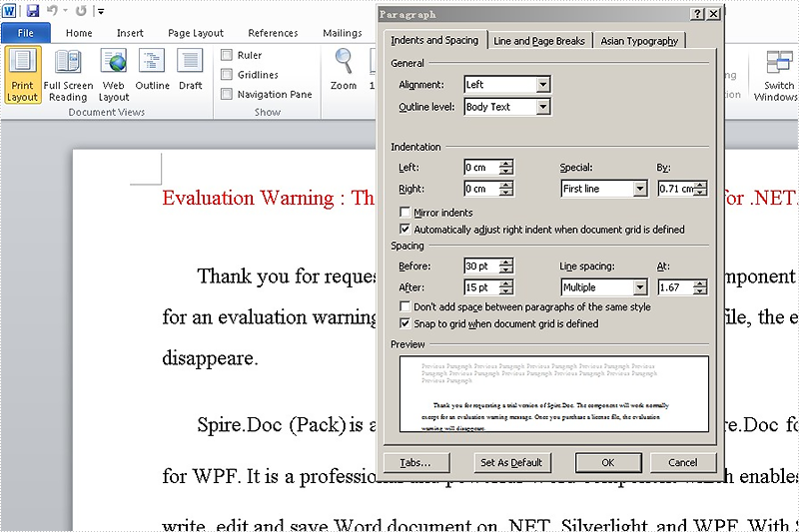Click the Right indentation field
The height and width of the screenshot is (532, 799).
[x=481, y=189]
